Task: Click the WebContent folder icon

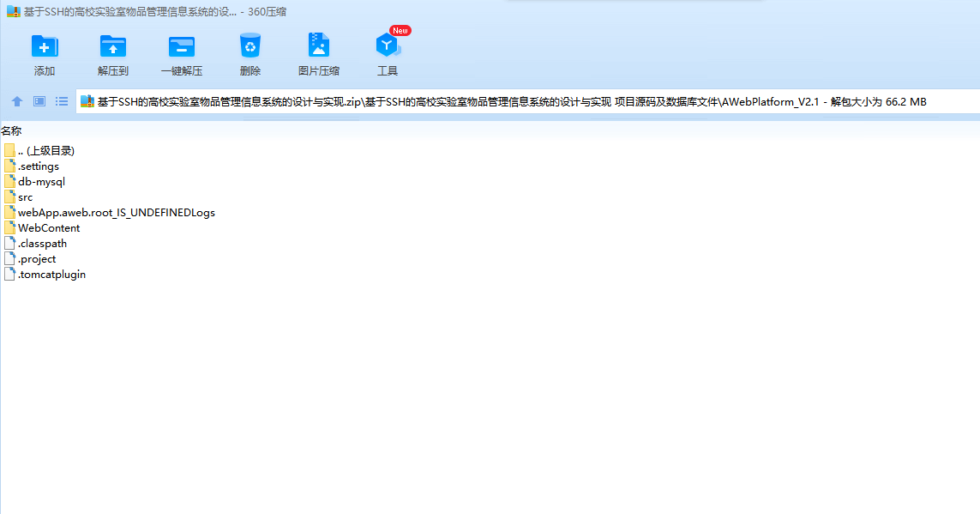Action: pos(9,227)
